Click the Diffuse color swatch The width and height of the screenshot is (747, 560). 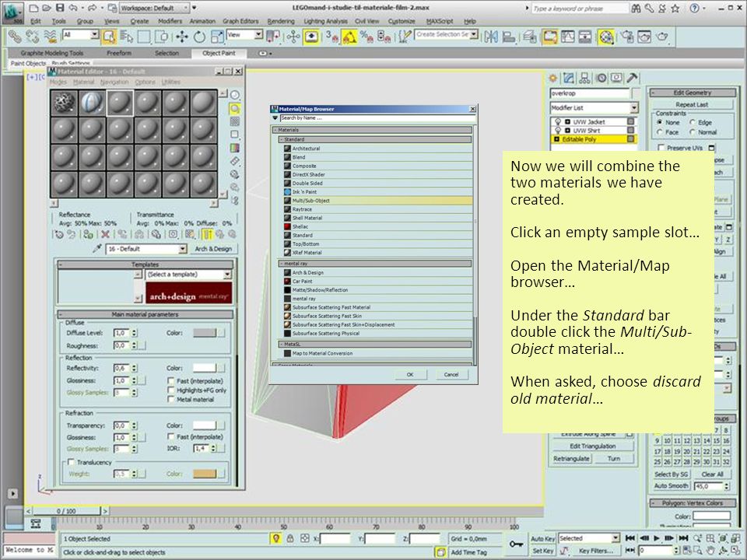tap(205, 333)
